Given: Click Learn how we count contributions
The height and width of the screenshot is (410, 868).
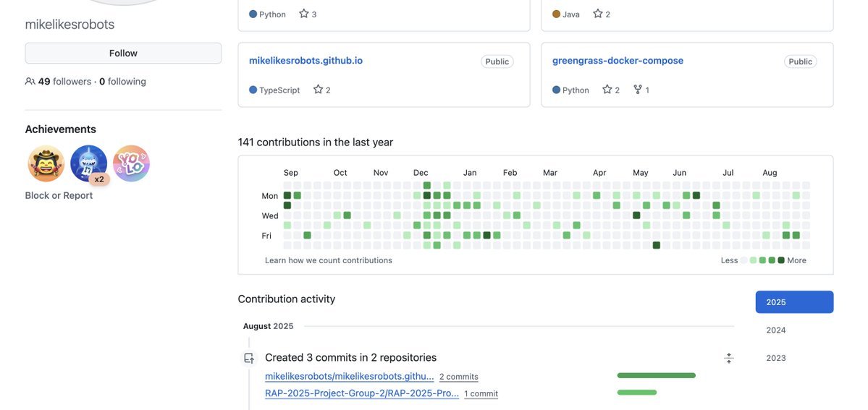Looking at the screenshot, I should (x=328, y=260).
